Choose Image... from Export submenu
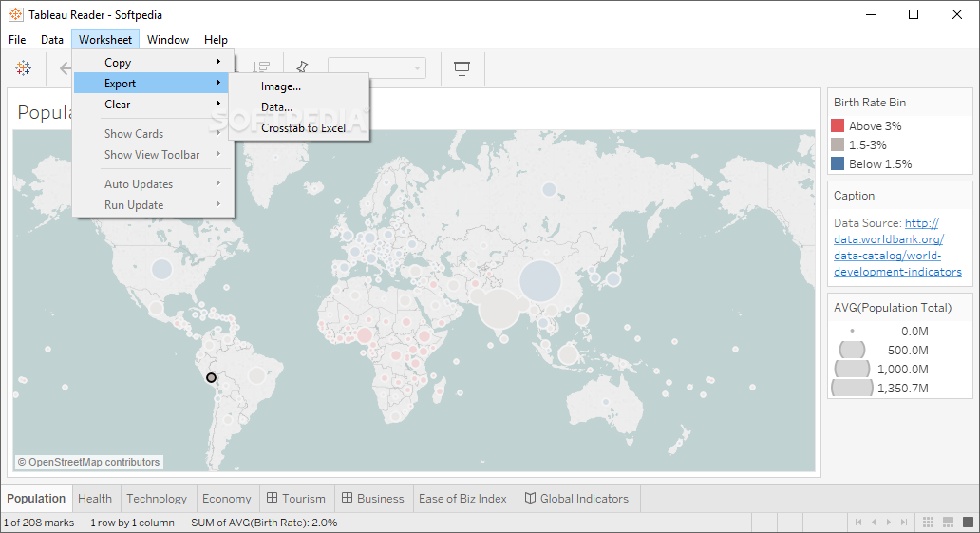Viewport: 980px width, 533px height. (299, 86)
